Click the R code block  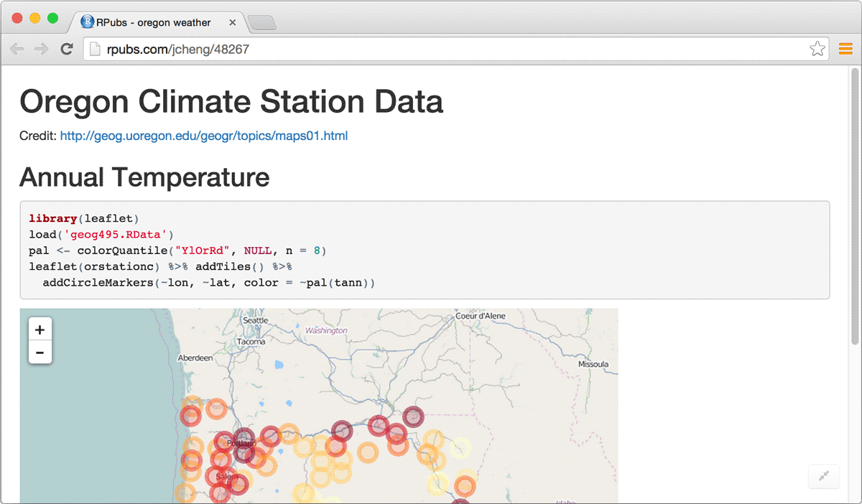click(424, 250)
